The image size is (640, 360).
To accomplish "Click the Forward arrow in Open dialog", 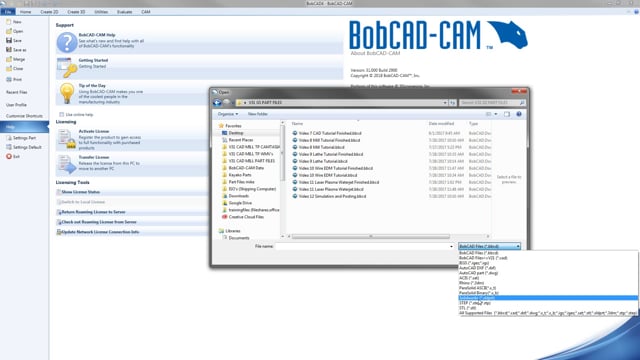I will pos(227,102).
